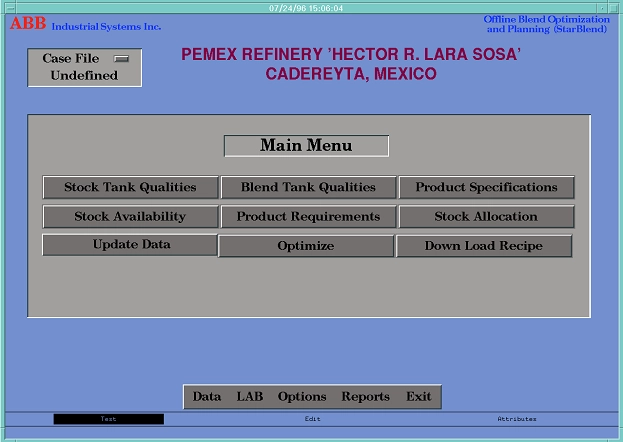
Task: Open Blend Tank Qualities screen
Action: click(308, 187)
